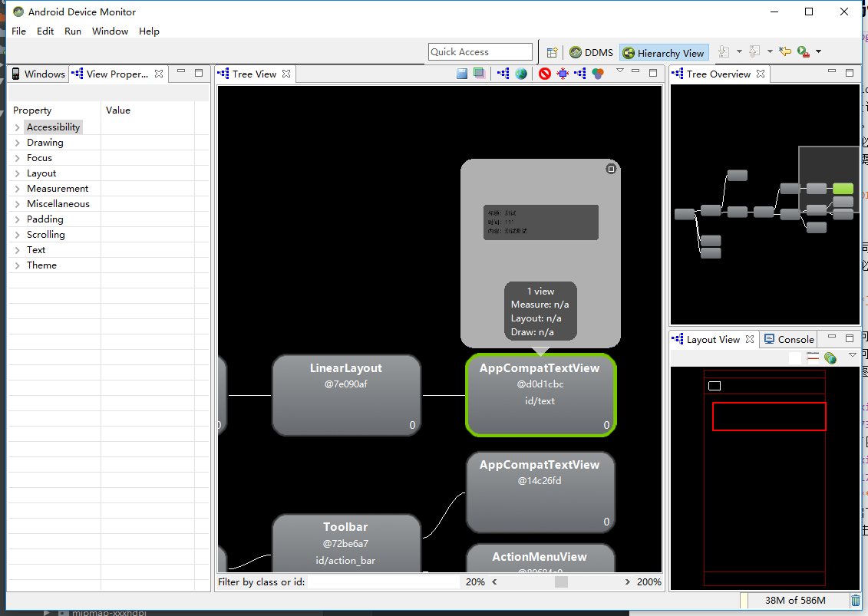This screenshot has height=616, width=868.
Task: Toggle extras display icon in Layout View
Action: tap(812, 357)
